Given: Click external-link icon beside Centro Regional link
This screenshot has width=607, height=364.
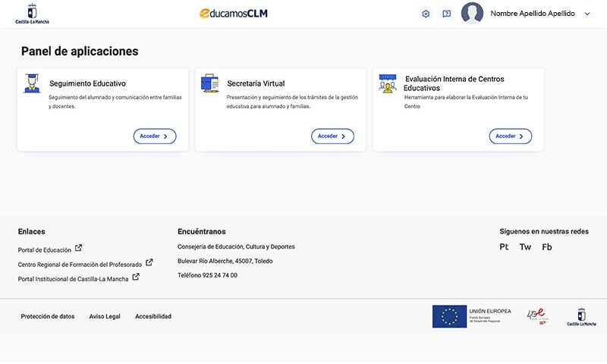Looking at the screenshot, I should click(149, 262).
